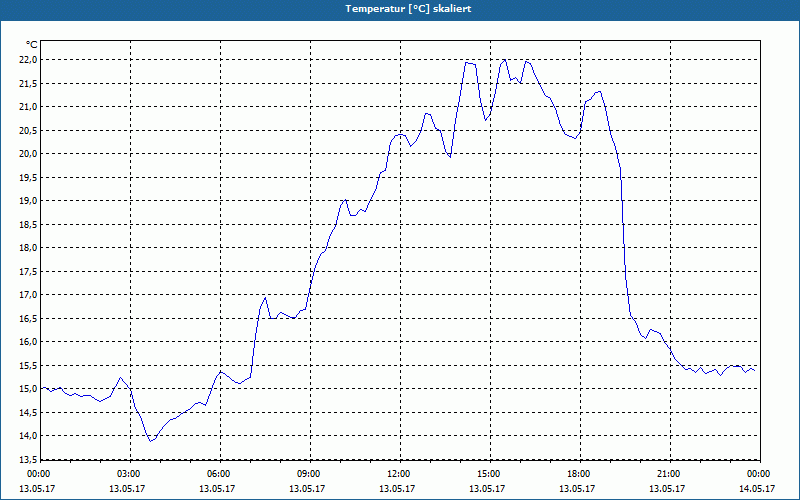Click the 00:00 label above 13.05.17
Screen dimensions: 800x500
tap(37, 474)
